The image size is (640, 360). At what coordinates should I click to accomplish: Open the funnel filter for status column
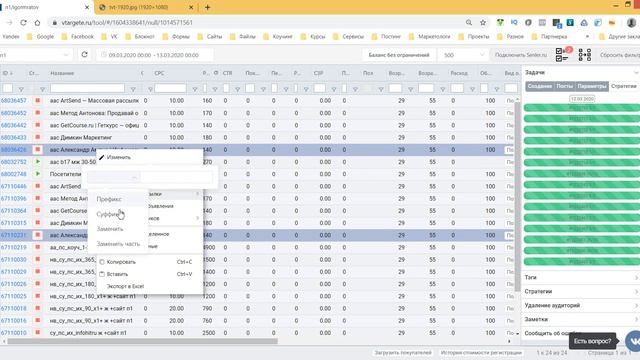coord(42,89)
